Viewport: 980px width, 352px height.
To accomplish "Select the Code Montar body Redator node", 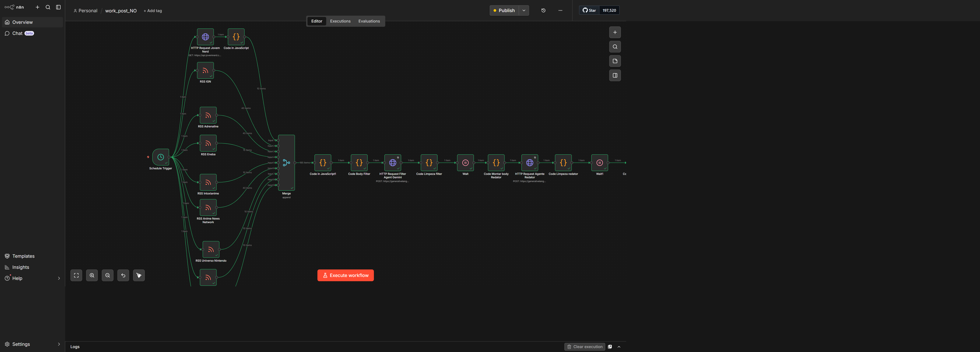I will pyautogui.click(x=496, y=163).
